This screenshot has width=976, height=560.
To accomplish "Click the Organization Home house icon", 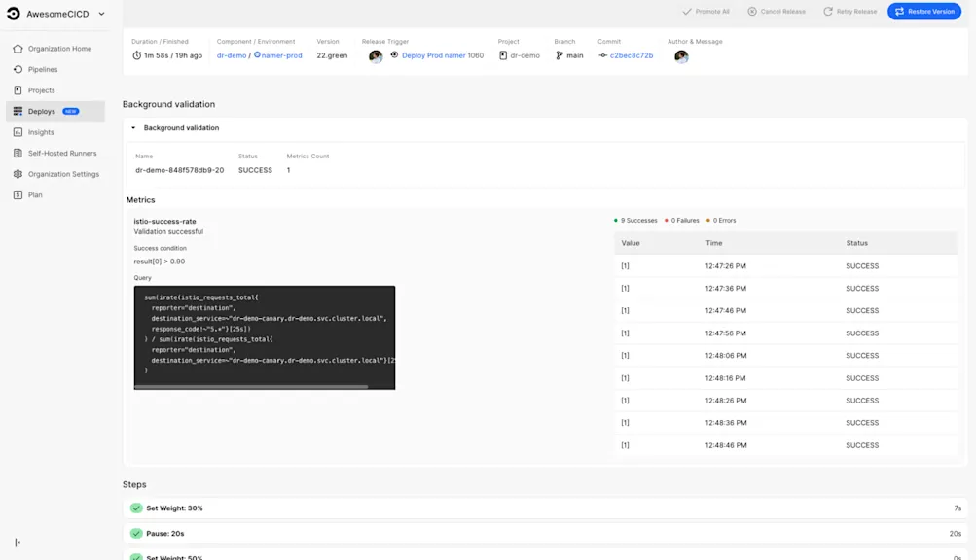I will (x=18, y=49).
